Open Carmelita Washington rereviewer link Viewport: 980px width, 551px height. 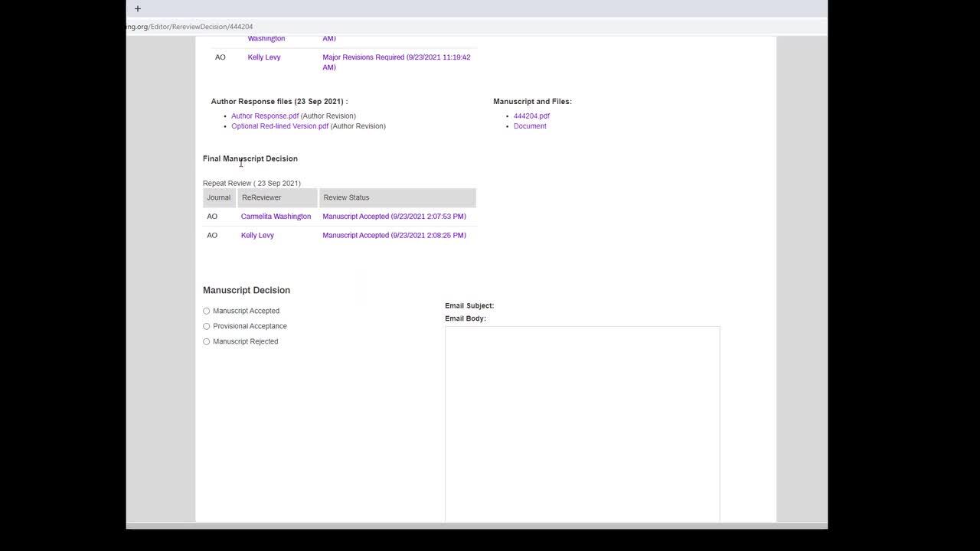tap(276, 217)
